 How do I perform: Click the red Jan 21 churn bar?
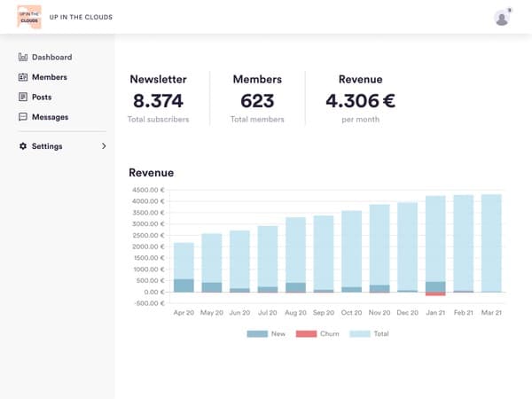click(435, 294)
